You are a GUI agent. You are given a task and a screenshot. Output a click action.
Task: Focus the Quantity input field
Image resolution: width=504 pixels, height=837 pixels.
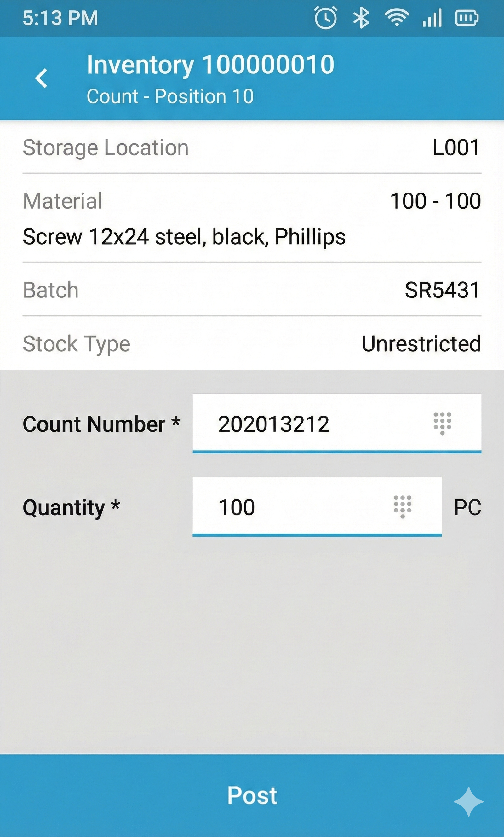(x=289, y=507)
